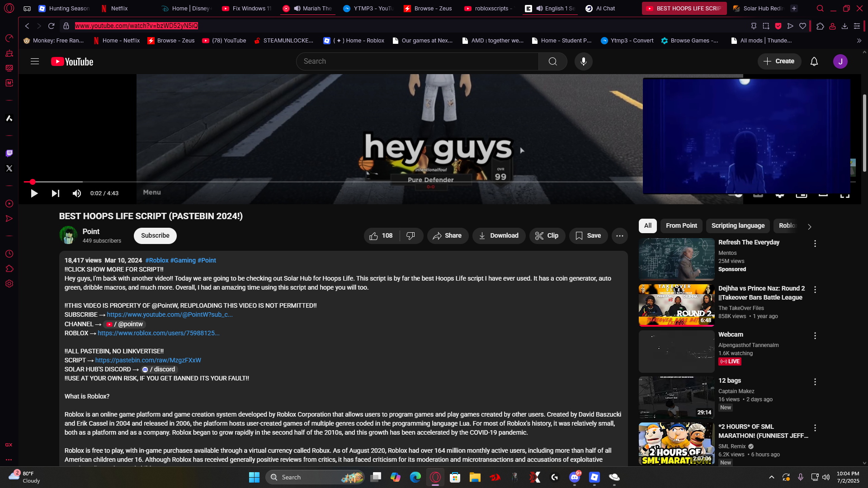Viewport: 868px width, 488px height.
Task: Click the Clip button
Action: tap(547, 236)
